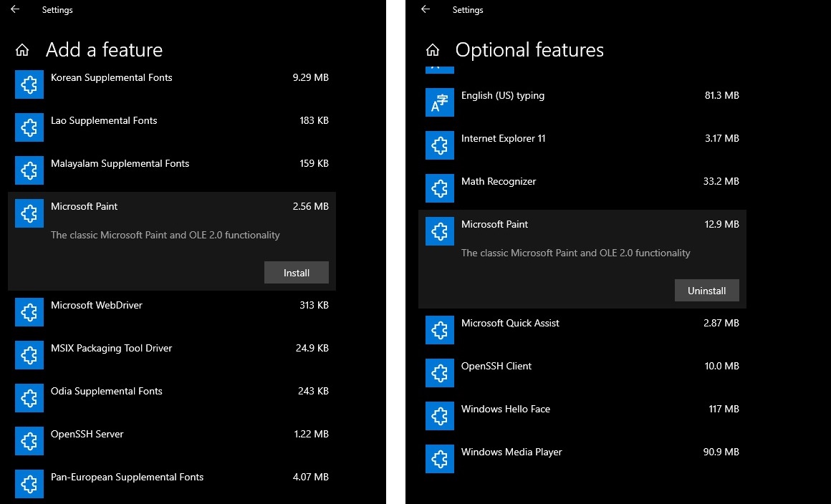Click Korean Supplemental Fonts puzzle icon
Screen dimensions: 831x504
tap(29, 84)
